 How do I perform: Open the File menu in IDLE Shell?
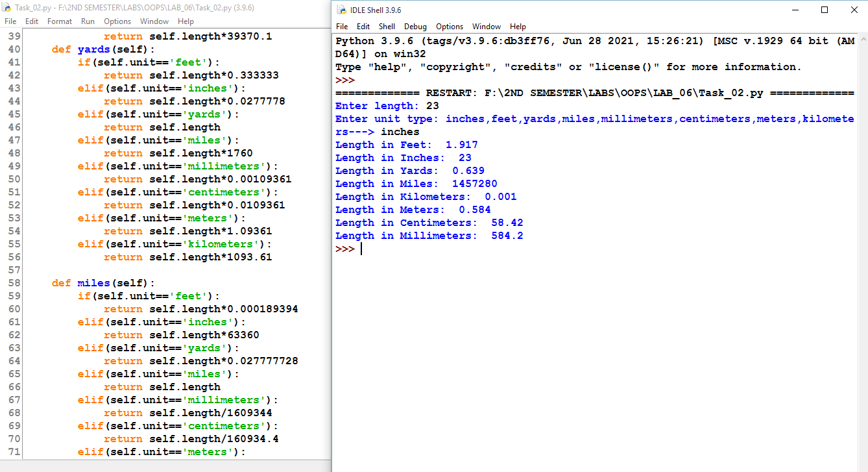point(341,27)
